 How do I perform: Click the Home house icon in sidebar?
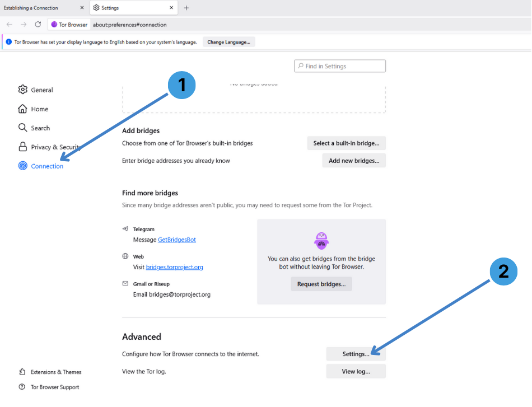23,109
